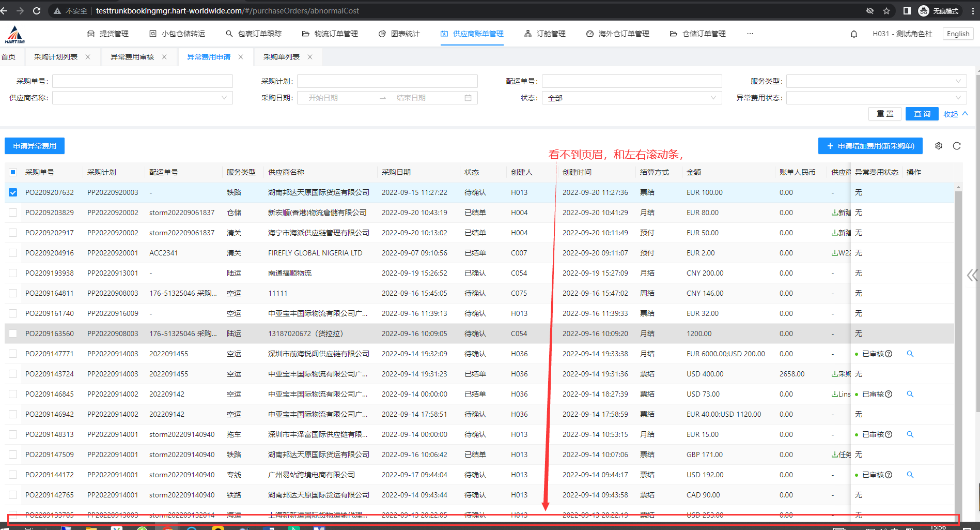Click the notification bell icon
This screenshot has width=980, height=530.
(x=854, y=34)
